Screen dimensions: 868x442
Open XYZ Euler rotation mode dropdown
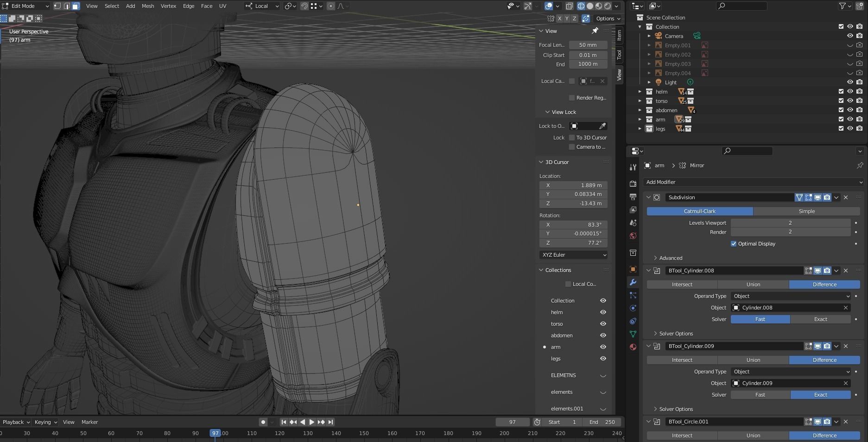point(573,255)
